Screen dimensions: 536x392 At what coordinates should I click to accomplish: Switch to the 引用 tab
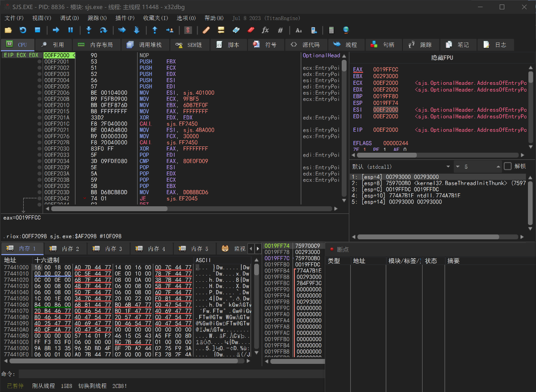coord(53,45)
